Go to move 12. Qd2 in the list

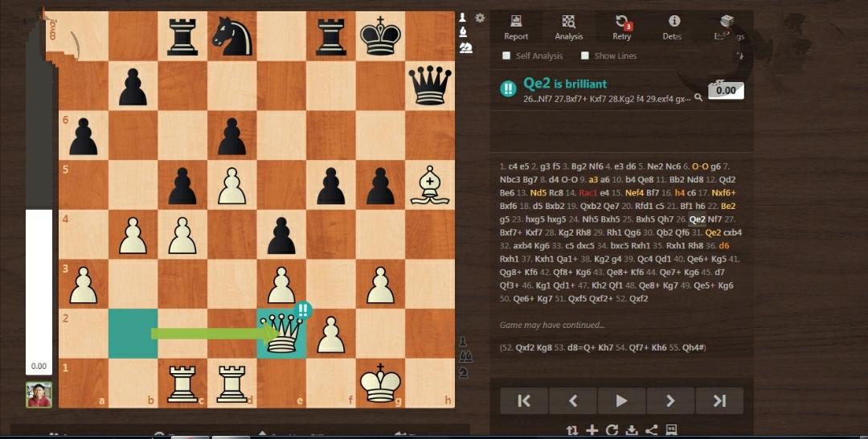[727, 179]
